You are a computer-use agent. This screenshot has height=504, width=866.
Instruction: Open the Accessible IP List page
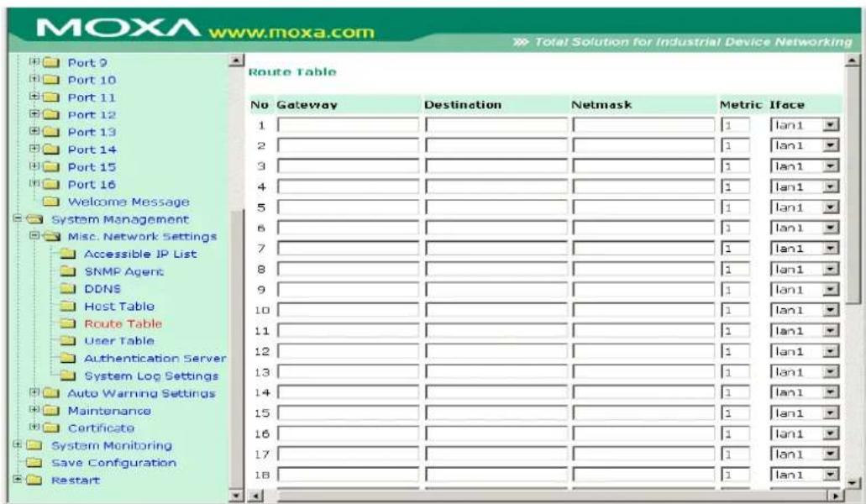140,254
